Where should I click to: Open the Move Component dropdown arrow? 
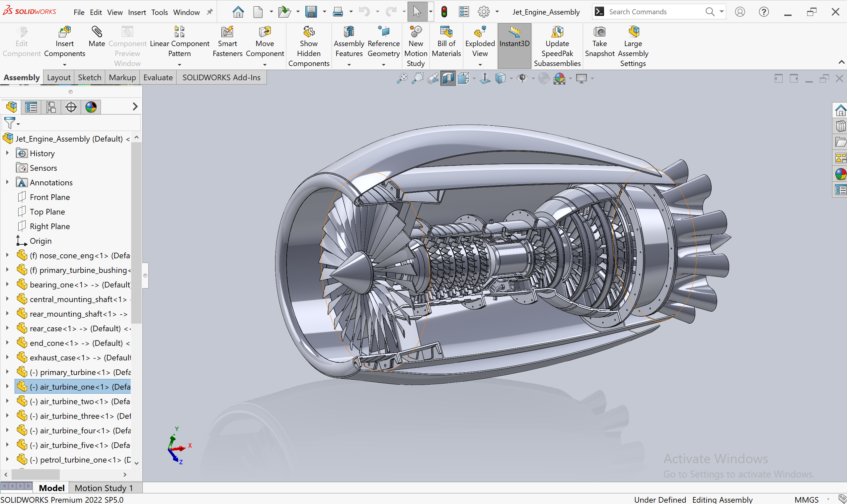pyautogui.click(x=265, y=65)
